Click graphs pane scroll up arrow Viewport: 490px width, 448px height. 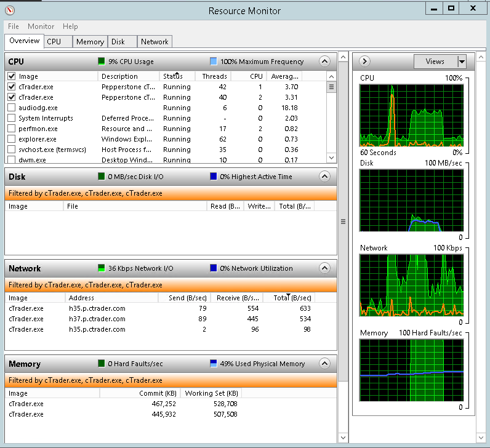pyautogui.click(x=481, y=57)
